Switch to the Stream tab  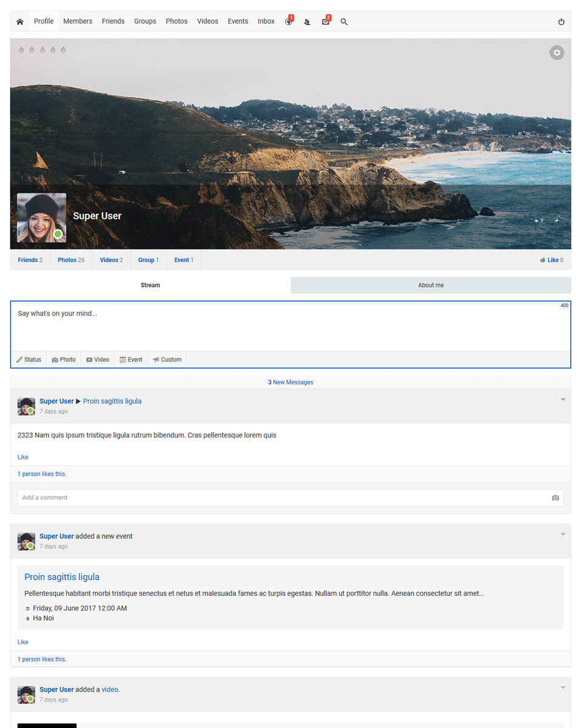[x=150, y=285]
